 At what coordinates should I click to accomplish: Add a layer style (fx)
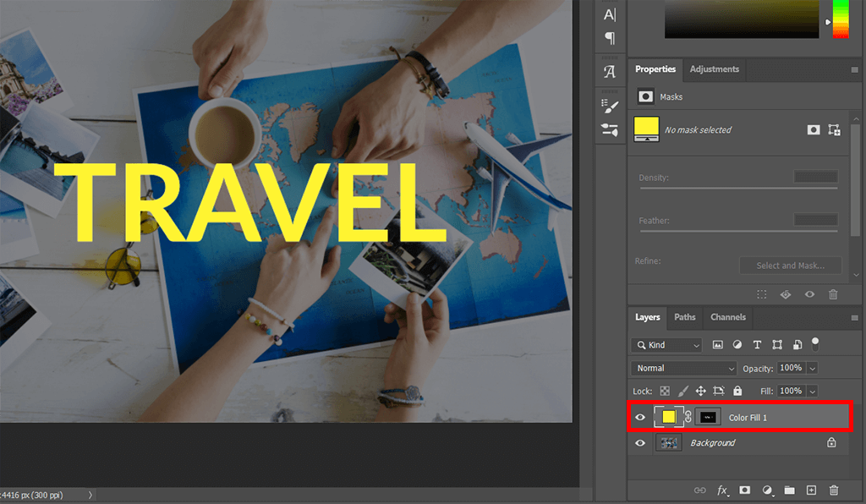tap(722, 490)
